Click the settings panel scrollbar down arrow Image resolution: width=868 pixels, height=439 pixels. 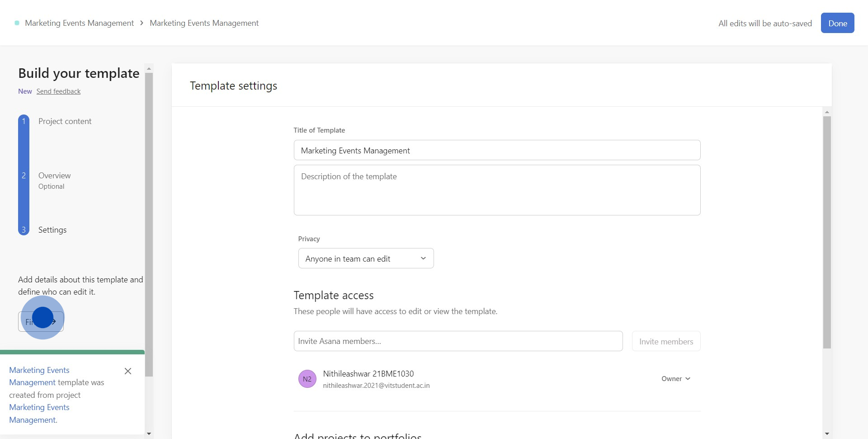click(x=827, y=434)
